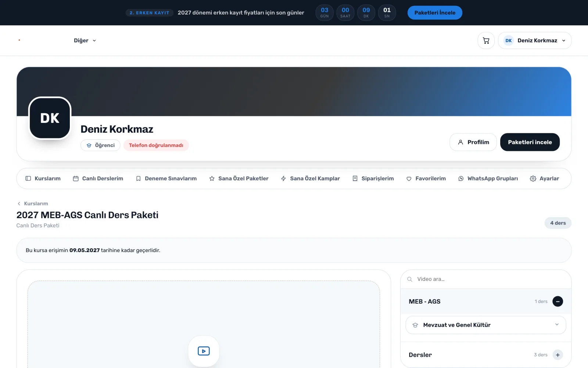
Task: Click the star icon for Sana Özel Paketler
Action: tap(212, 178)
